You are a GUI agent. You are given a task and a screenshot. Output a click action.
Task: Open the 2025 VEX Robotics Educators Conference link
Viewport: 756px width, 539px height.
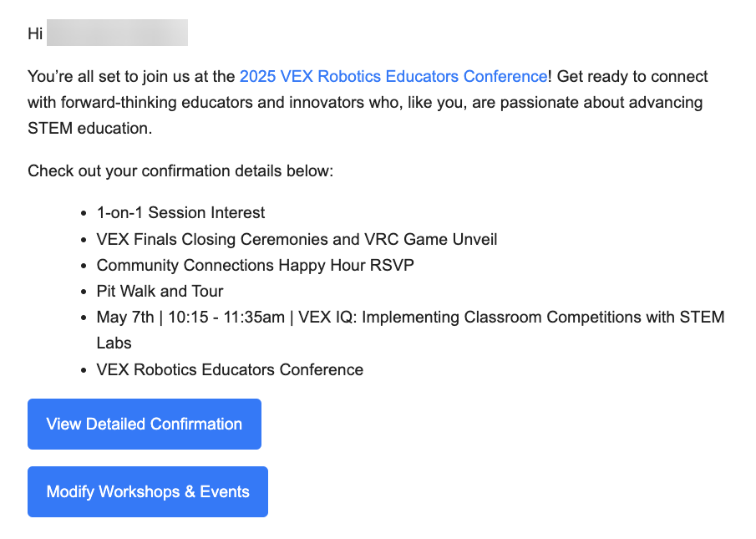393,77
